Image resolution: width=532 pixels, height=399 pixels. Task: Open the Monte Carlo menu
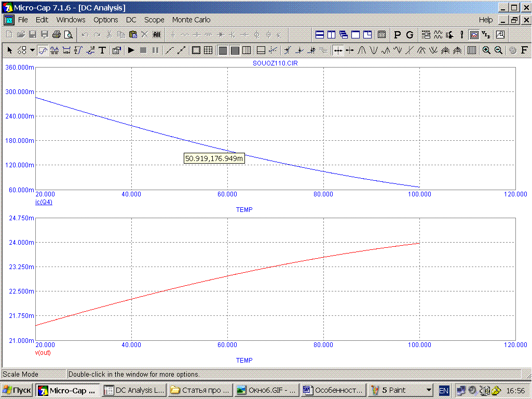[191, 20]
